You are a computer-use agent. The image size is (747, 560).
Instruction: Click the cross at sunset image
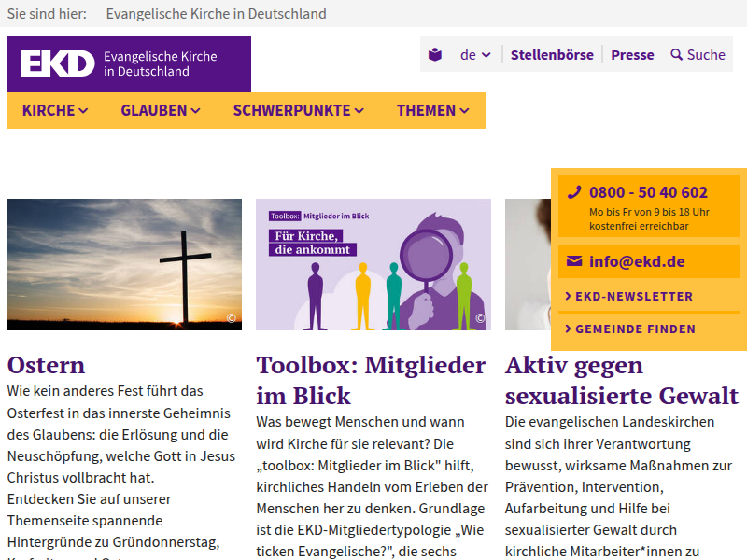124,264
